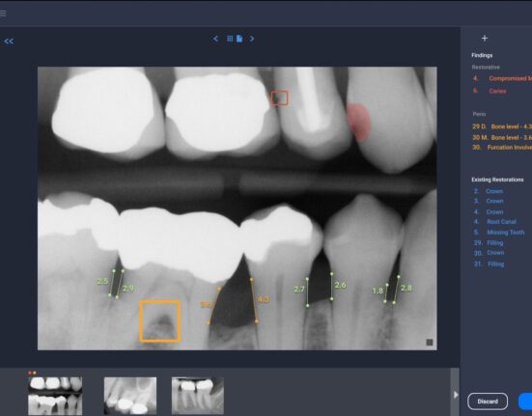The height and width of the screenshot is (416, 532).
Task: Open the third radiograph thumbnail
Action: click(198, 396)
